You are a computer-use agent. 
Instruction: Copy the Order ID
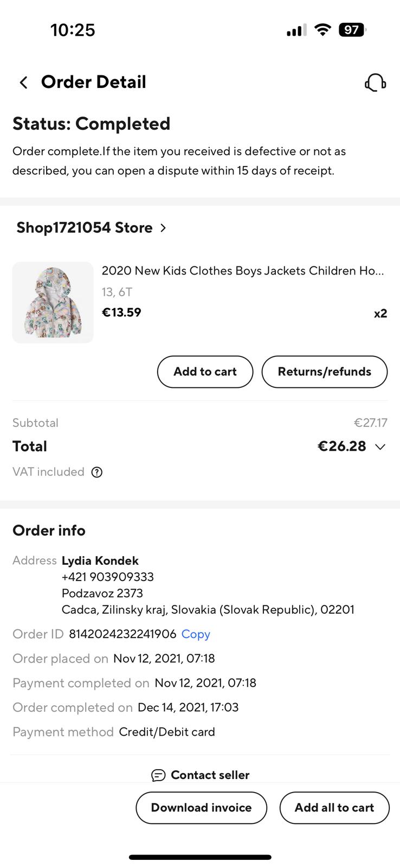click(196, 634)
